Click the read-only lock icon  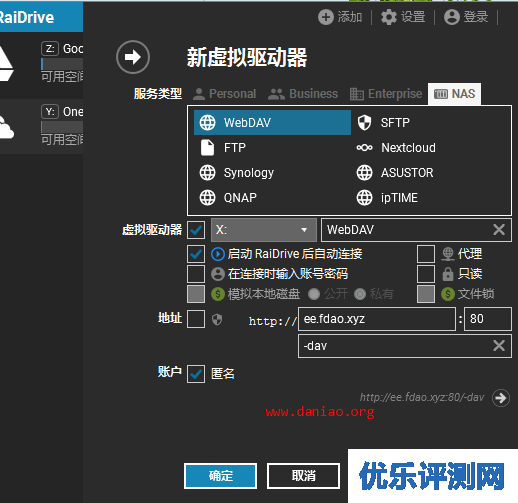pos(448,274)
